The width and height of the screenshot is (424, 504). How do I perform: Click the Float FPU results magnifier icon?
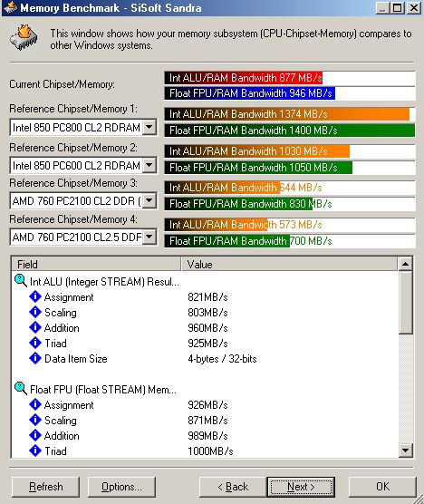(x=21, y=389)
